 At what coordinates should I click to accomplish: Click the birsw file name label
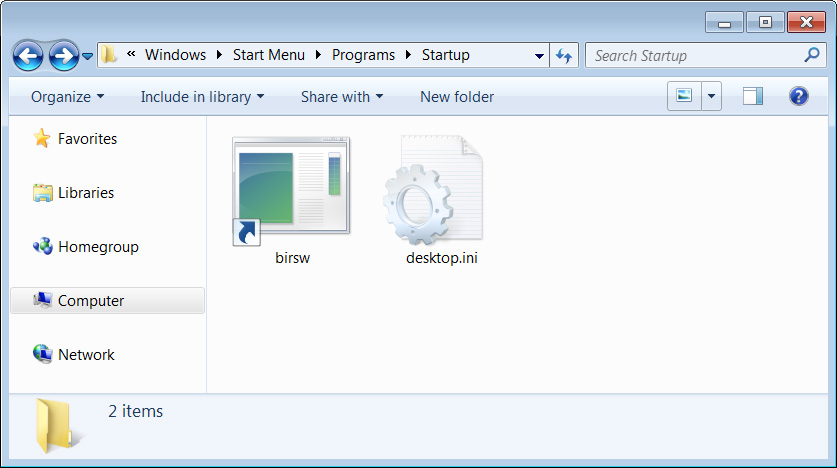293,258
